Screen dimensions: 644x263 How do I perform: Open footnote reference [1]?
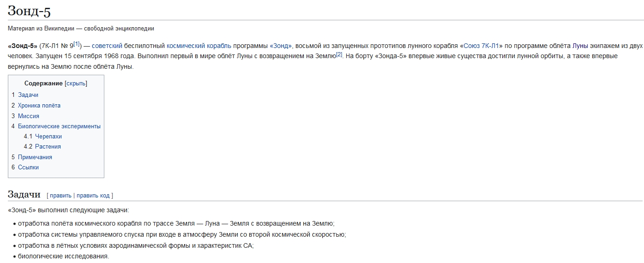pos(77,44)
